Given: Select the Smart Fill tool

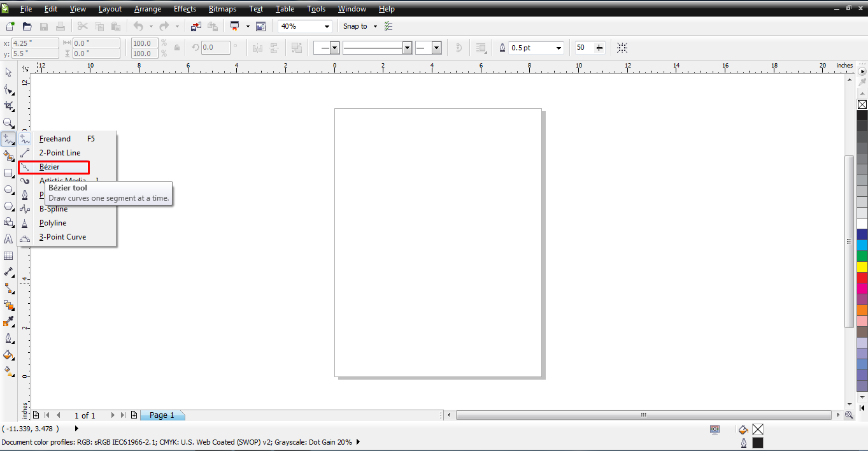Looking at the screenshot, I should (8, 155).
